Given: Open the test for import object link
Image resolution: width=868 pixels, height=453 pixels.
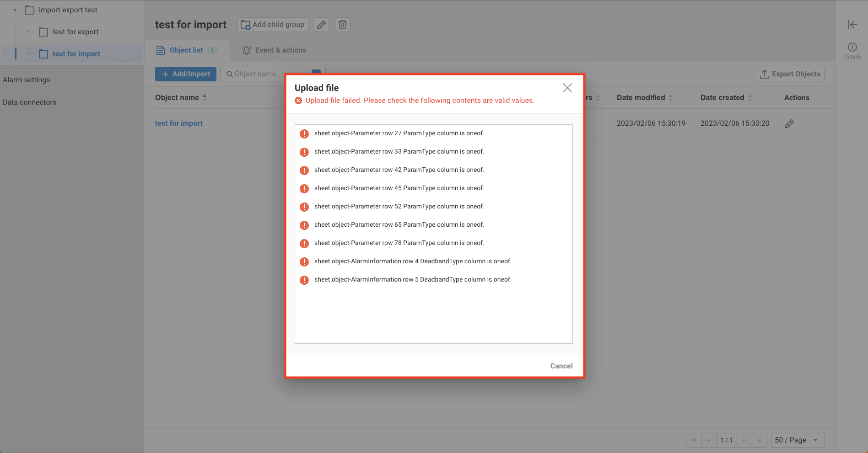Looking at the screenshot, I should point(179,123).
